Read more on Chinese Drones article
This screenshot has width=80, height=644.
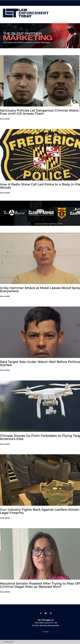(5, 444)
